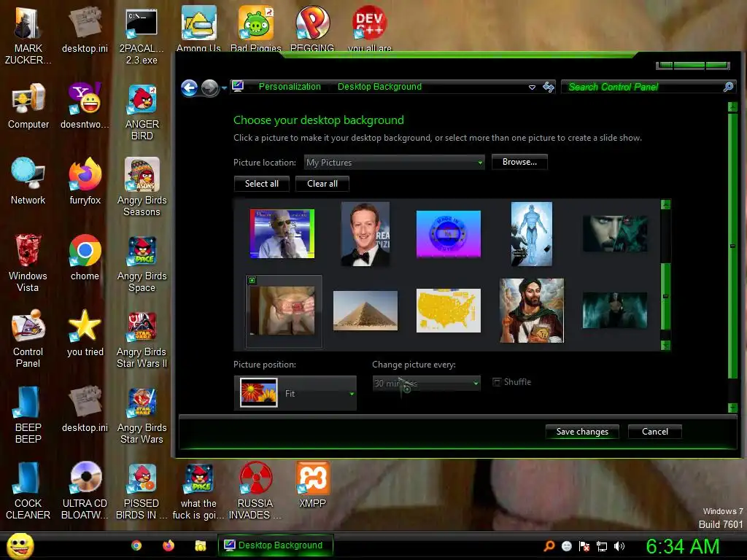Select the RUSSIA INVADES... radiation icon
The height and width of the screenshot is (560, 747).
pos(255,491)
